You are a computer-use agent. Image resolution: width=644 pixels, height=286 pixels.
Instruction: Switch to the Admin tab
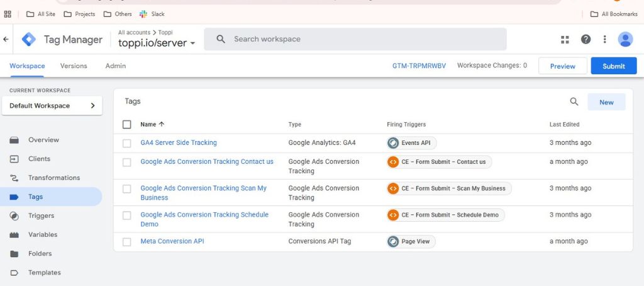116,66
